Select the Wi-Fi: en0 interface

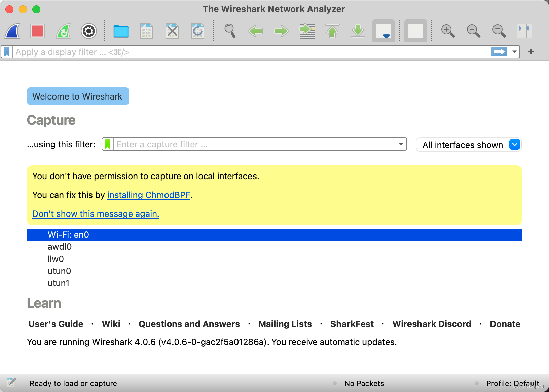274,235
